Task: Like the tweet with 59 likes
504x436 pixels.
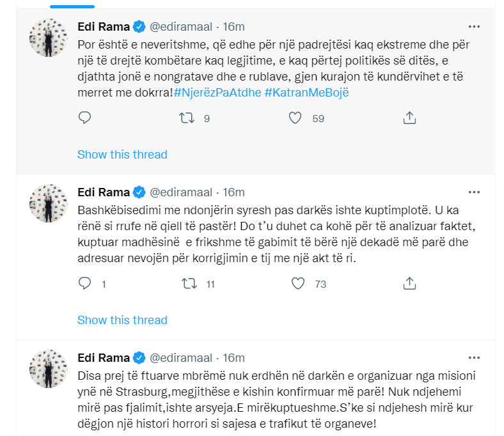Action: click(295, 118)
